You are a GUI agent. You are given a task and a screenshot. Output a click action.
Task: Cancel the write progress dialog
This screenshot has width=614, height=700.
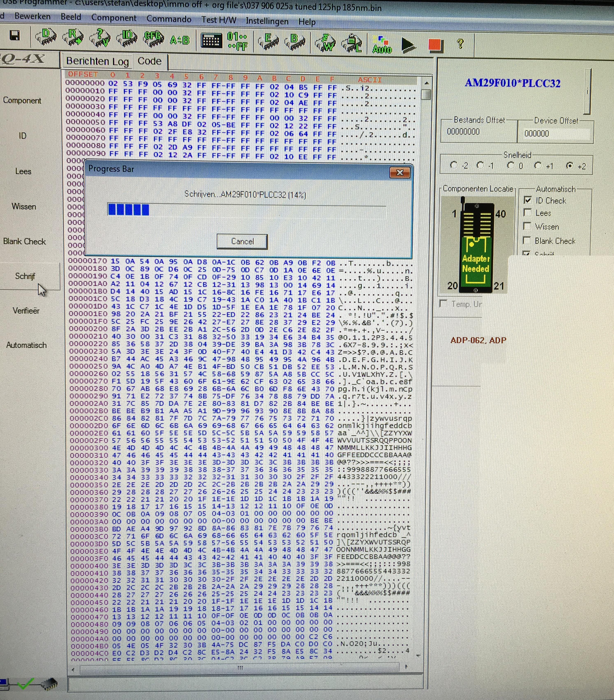tap(242, 241)
